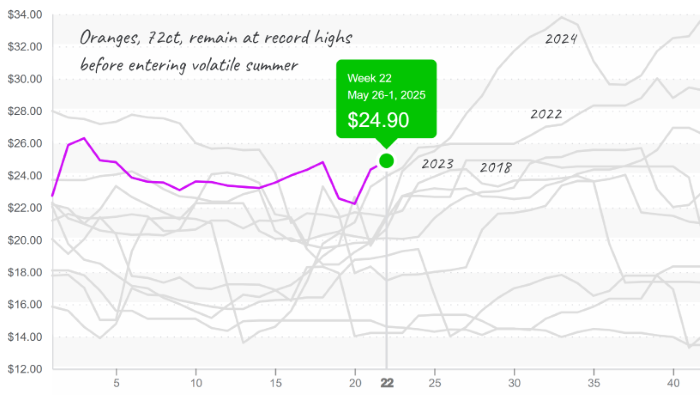
Task: Click the green $24.90 tooltip box
Action: click(386, 99)
